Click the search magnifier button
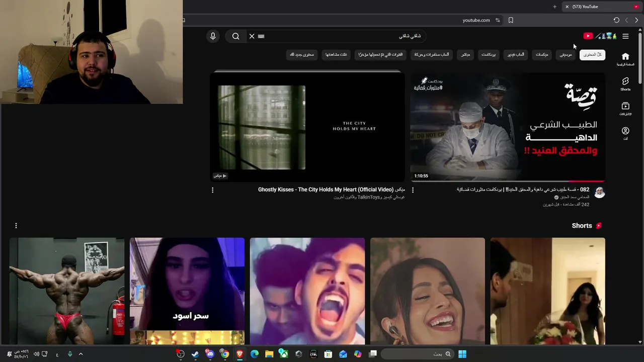Viewport: 644px width, 362px height. 235,36
